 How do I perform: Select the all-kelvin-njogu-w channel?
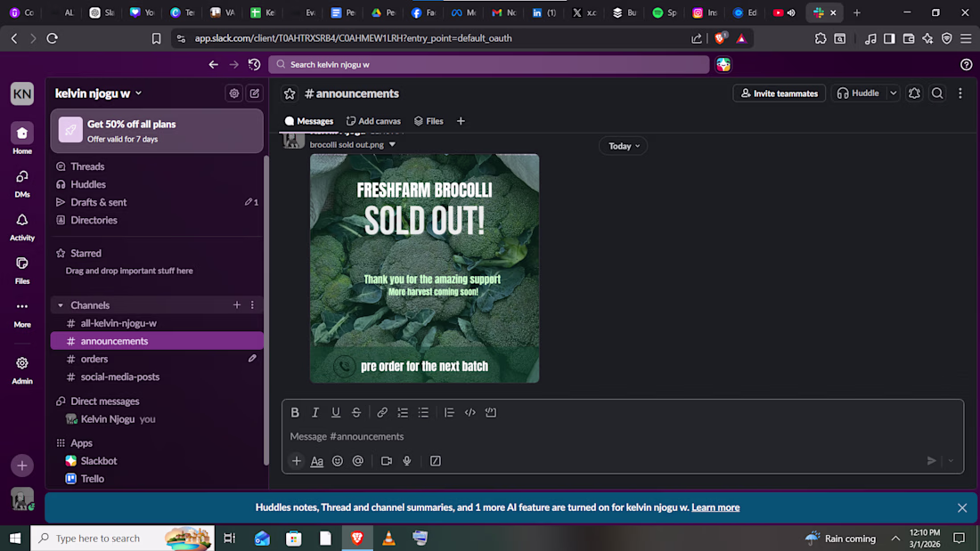coord(157,323)
